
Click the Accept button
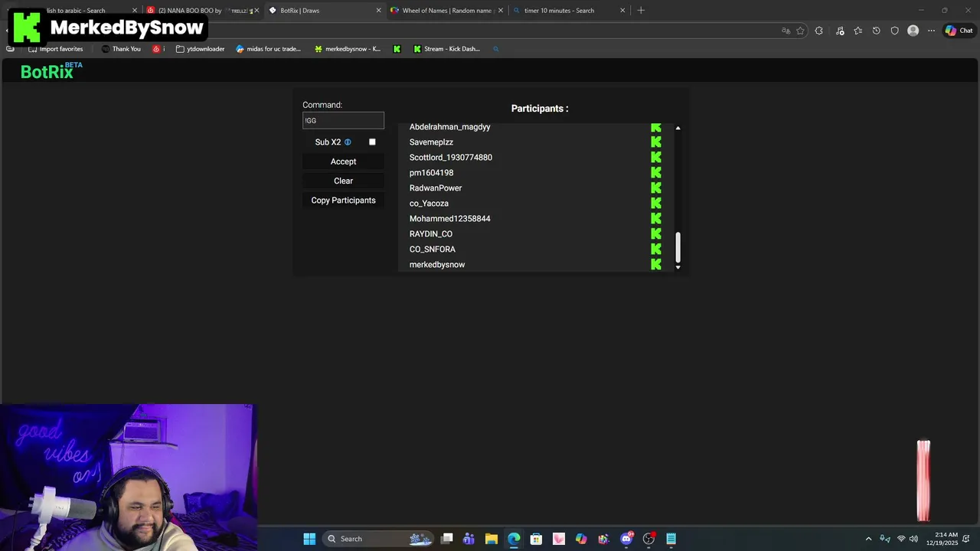point(343,161)
